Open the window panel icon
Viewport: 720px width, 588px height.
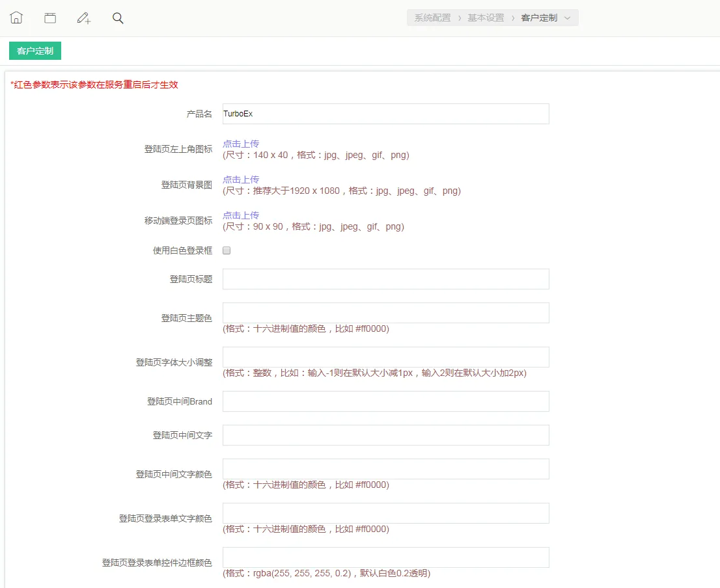coord(50,18)
